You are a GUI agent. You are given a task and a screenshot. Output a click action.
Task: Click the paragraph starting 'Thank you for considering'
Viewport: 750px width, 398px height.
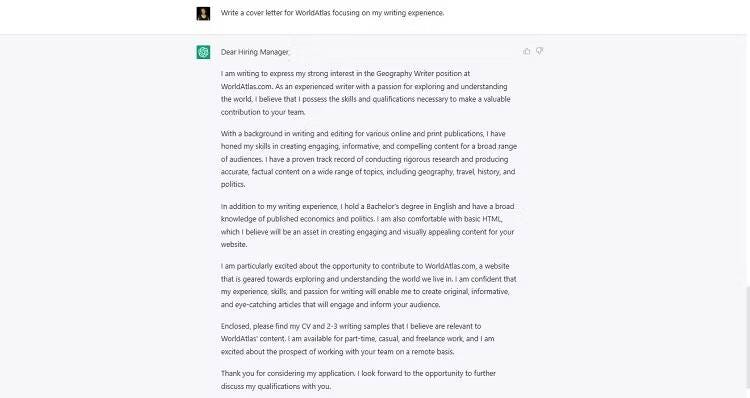coord(358,380)
